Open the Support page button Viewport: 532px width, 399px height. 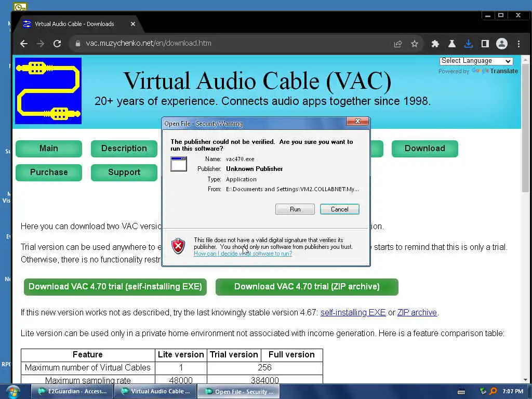[x=124, y=172]
